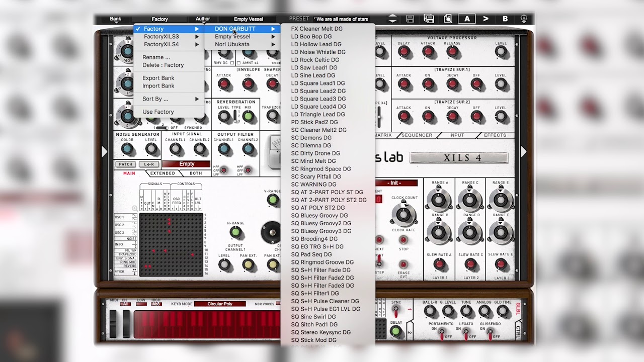Switch to the EXTENDED tab

click(x=163, y=173)
